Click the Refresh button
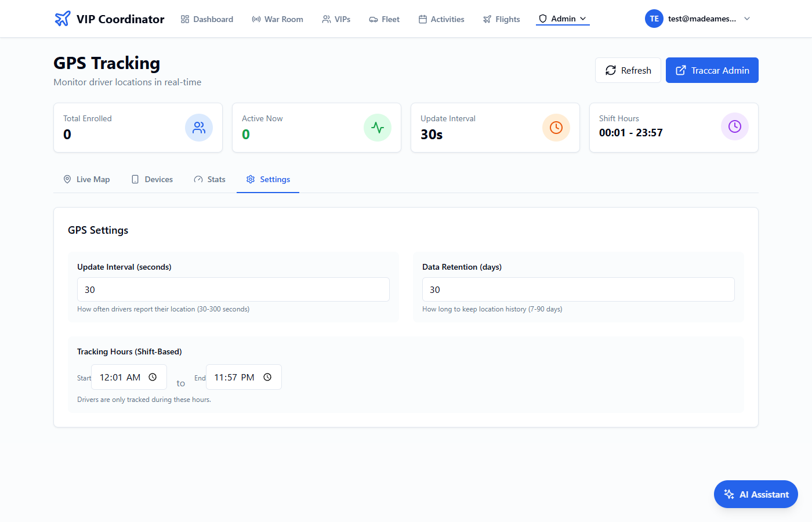 (628, 70)
